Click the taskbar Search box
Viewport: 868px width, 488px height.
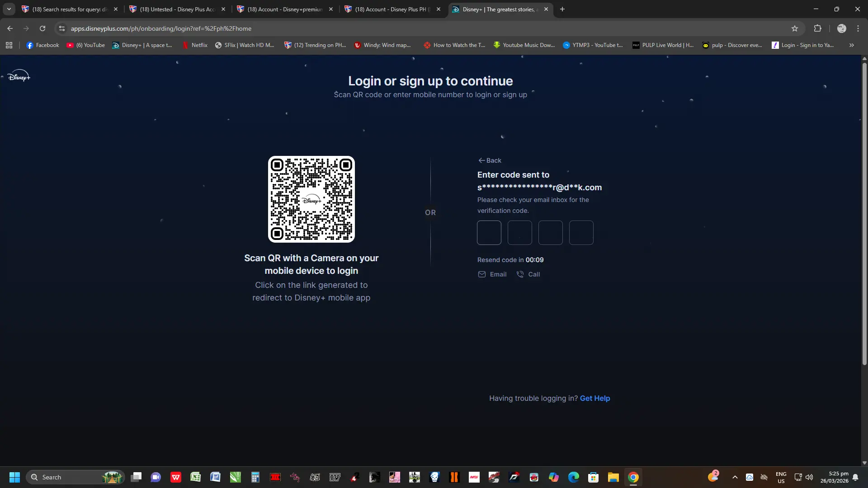pyautogui.click(x=75, y=477)
